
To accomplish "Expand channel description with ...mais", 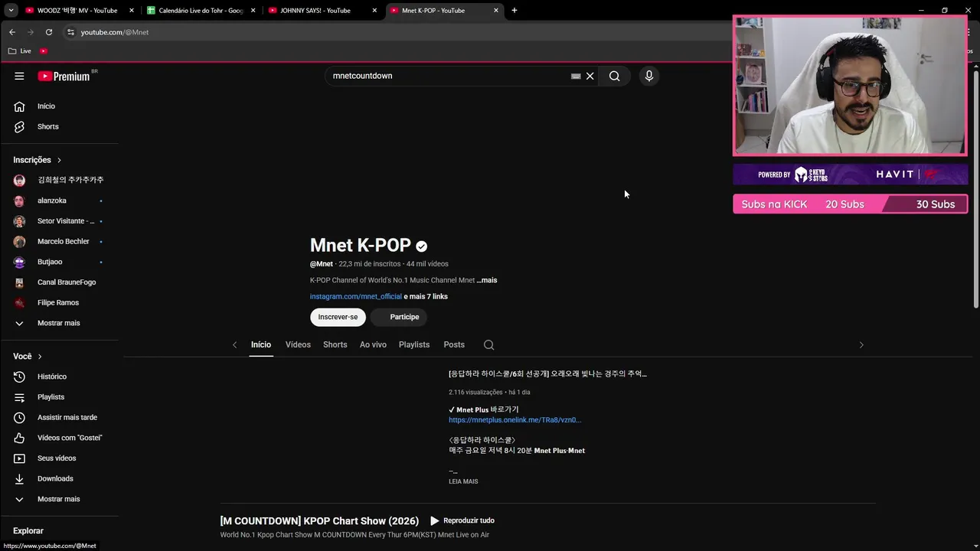I will coord(487,280).
